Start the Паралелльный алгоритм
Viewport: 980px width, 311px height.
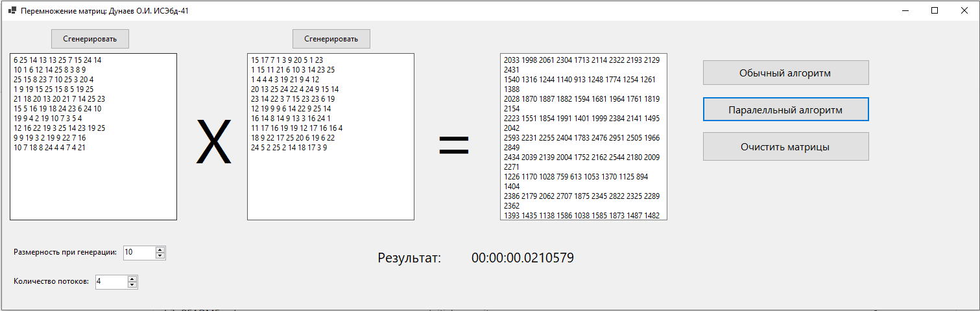785,109
